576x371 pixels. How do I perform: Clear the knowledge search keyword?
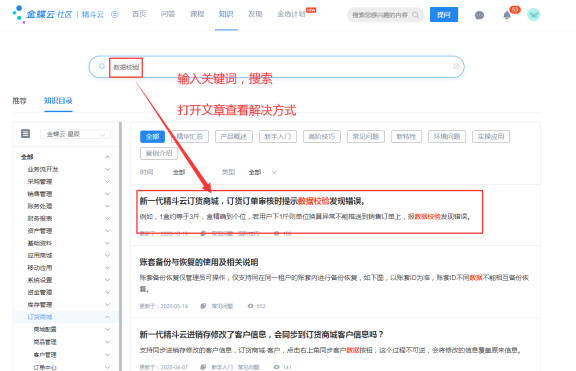456,66
